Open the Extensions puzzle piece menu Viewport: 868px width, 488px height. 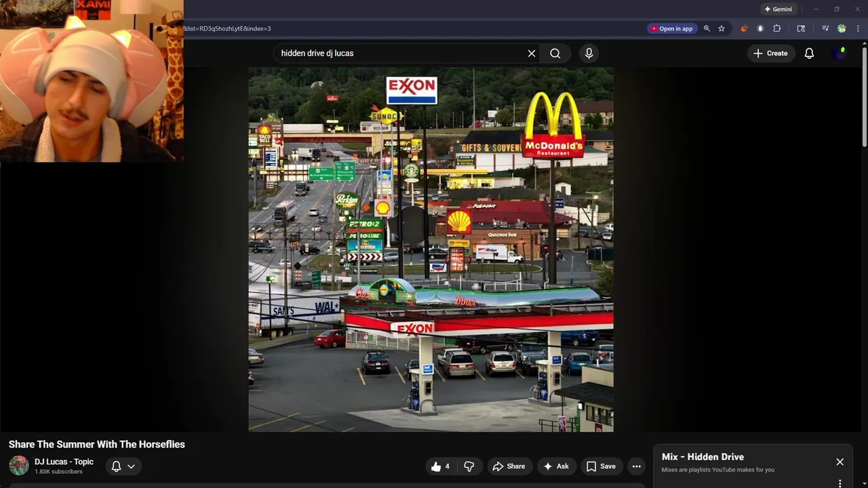[777, 28]
